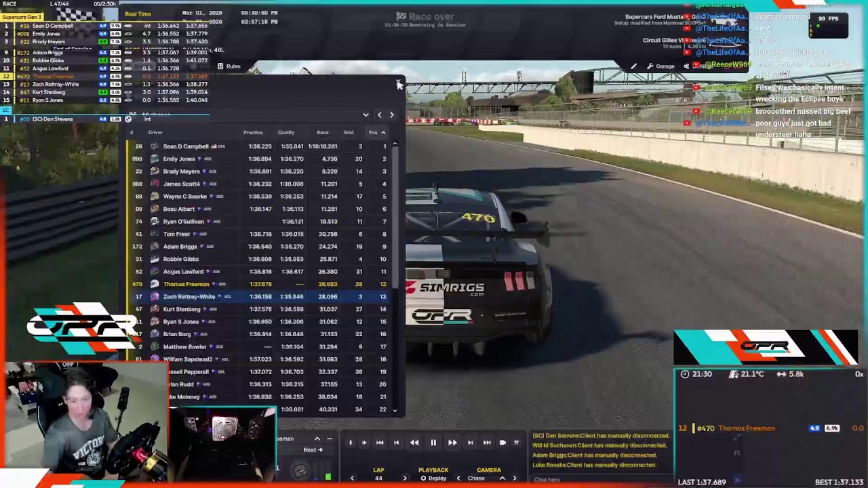
Task: Select Kurt Stenberg results row
Action: [x=258, y=309]
